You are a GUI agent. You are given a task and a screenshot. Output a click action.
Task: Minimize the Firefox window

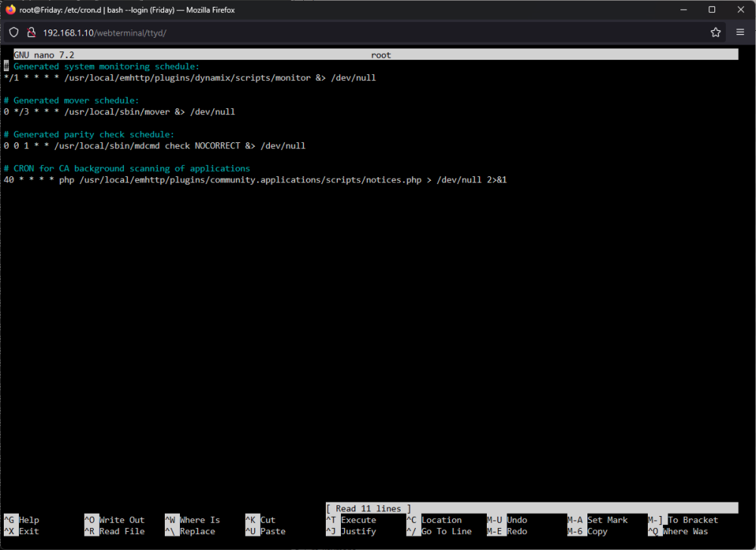(683, 10)
